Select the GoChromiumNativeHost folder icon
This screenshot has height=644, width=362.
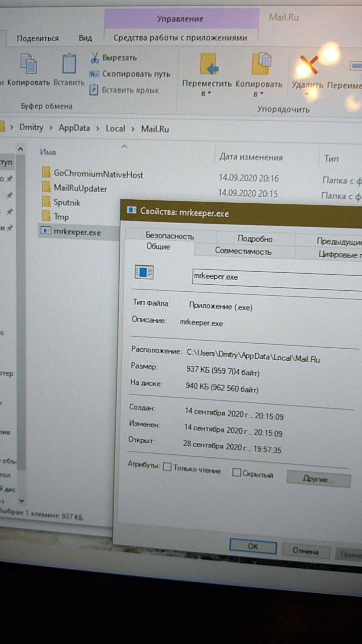tap(46, 173)
